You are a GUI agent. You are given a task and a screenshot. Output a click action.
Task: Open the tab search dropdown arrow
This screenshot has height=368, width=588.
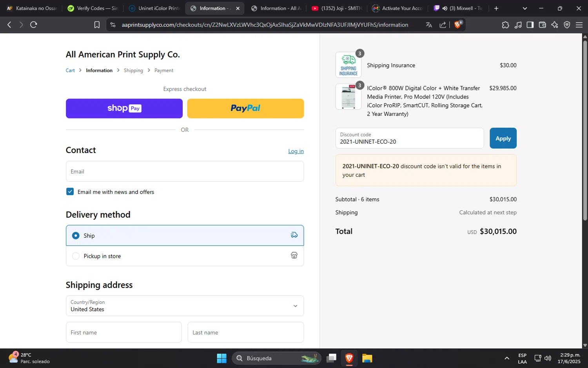point(525,8)
